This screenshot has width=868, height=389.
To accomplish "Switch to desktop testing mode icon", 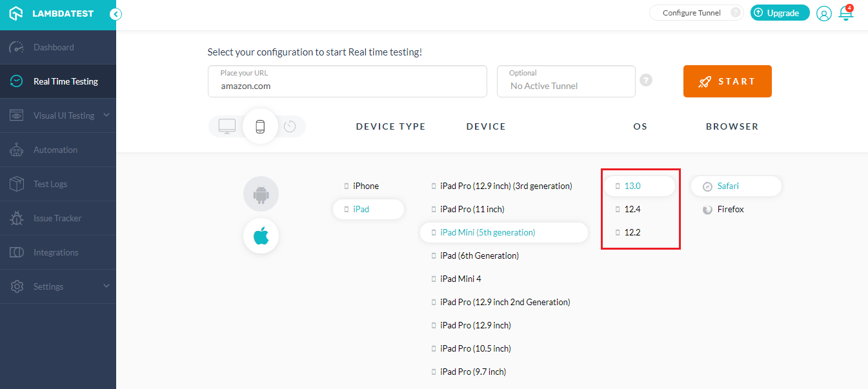I will pyautogui.click(x=227, y=126).
